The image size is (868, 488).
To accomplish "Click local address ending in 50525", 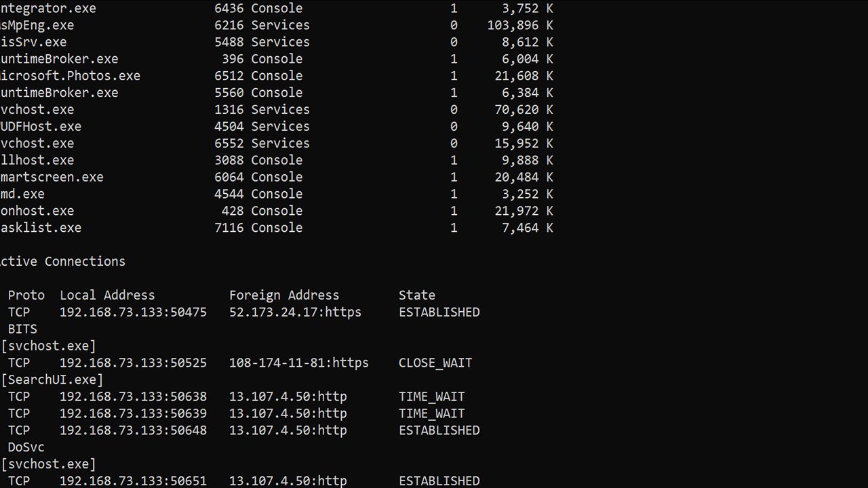I will [133, 363].
